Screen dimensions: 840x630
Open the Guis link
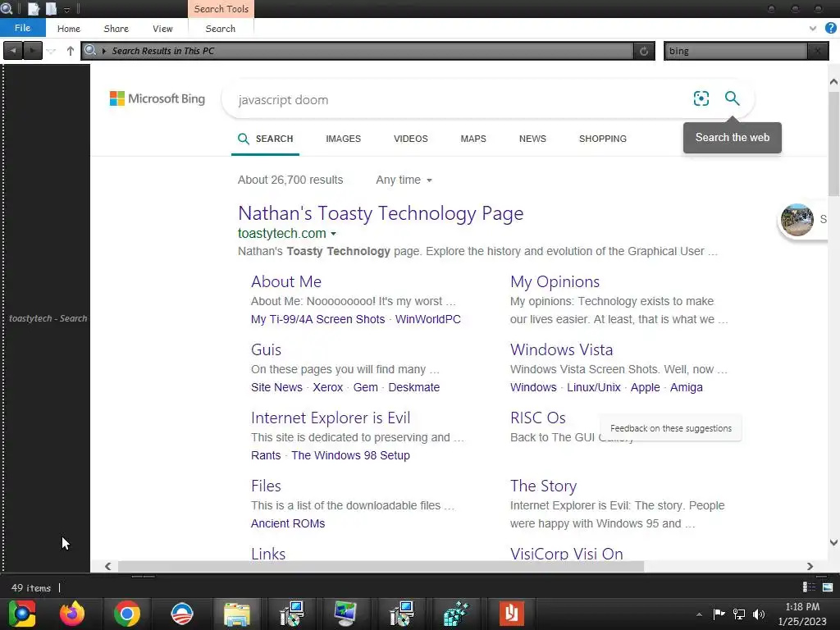[266, 349]
